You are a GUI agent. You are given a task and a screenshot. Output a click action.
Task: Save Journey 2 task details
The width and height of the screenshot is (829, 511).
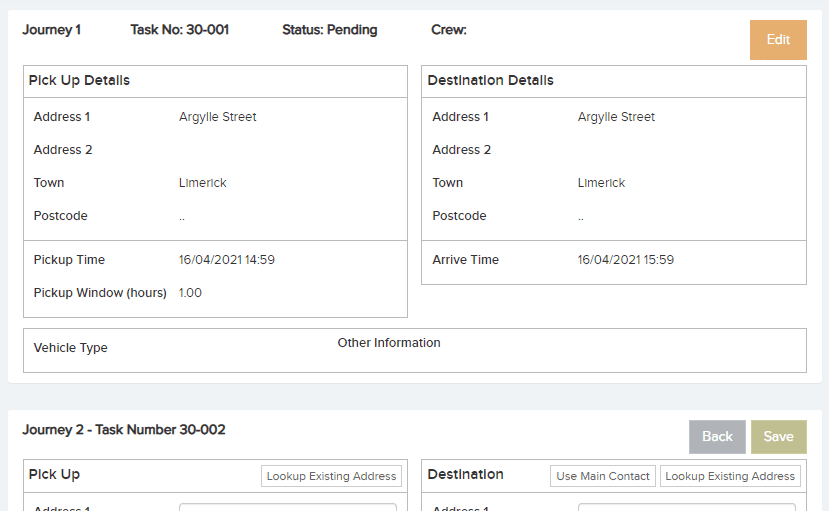point(778,436)
